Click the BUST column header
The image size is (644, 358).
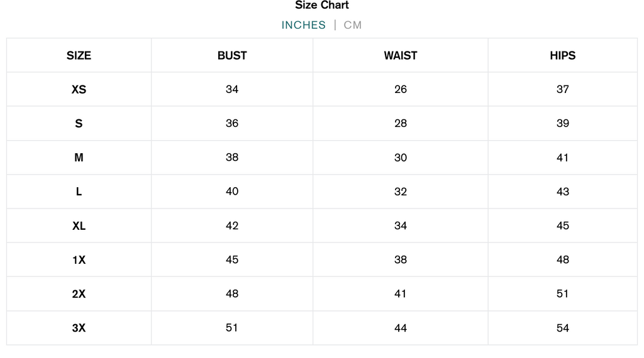pyautogui.click(x=232, y=56)
